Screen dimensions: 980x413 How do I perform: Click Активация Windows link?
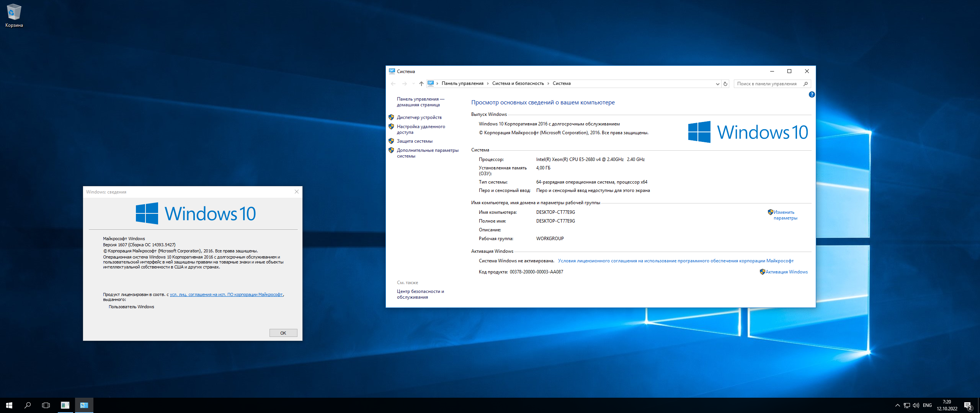786,272
